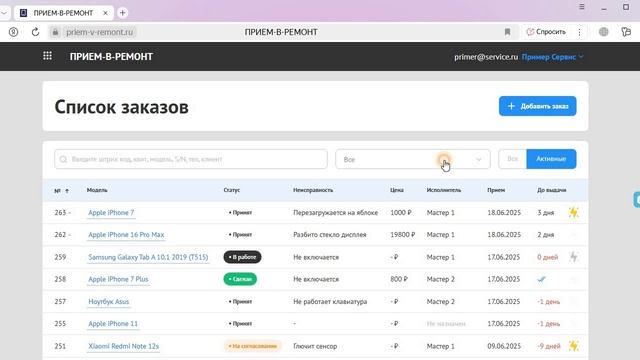Viewport: 640px width, 360px height.
Task: Click the order search input field
Action: [x=191, y=159]
